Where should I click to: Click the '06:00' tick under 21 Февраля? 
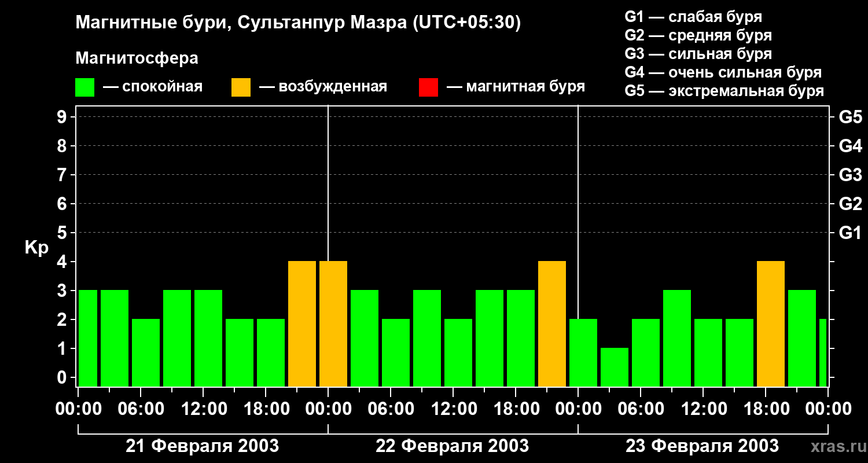click(141, 409)
